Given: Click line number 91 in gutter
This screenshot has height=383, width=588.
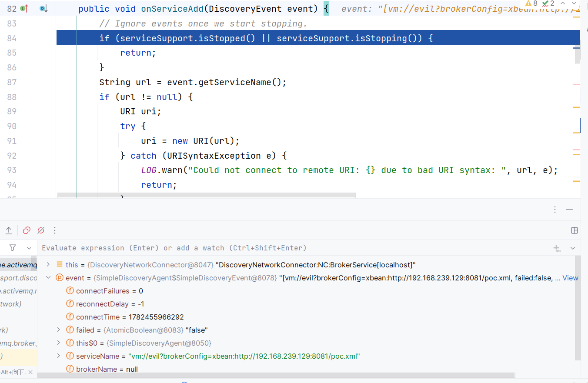Looking at the screenshot, I should coord(12,141).
